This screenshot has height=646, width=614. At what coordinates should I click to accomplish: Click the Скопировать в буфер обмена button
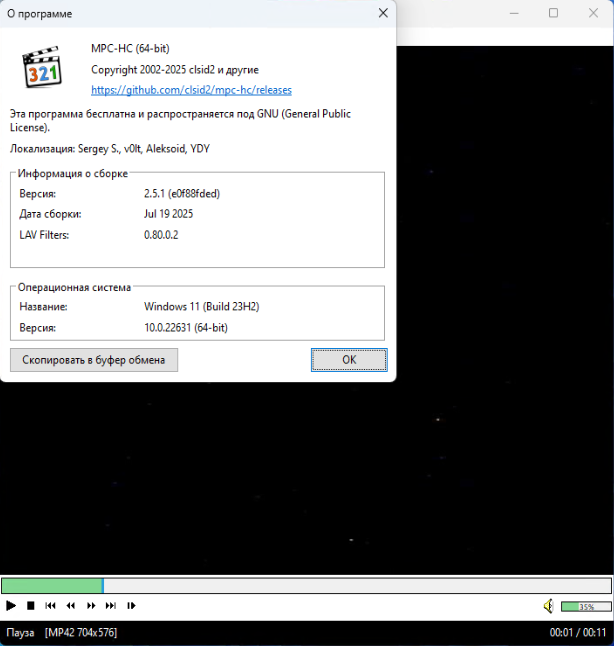(94, 360)
